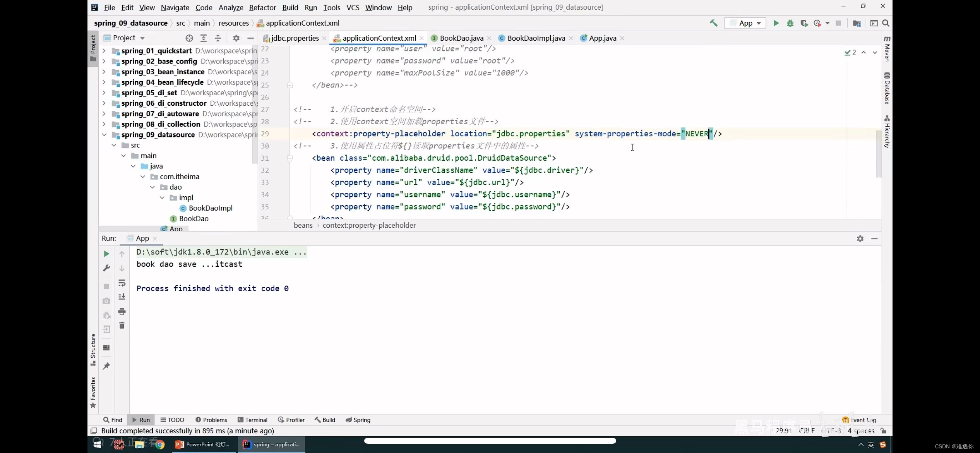980x453 pixels.
Task: Rerun App in Run panel
Action: tap(106, 254)
